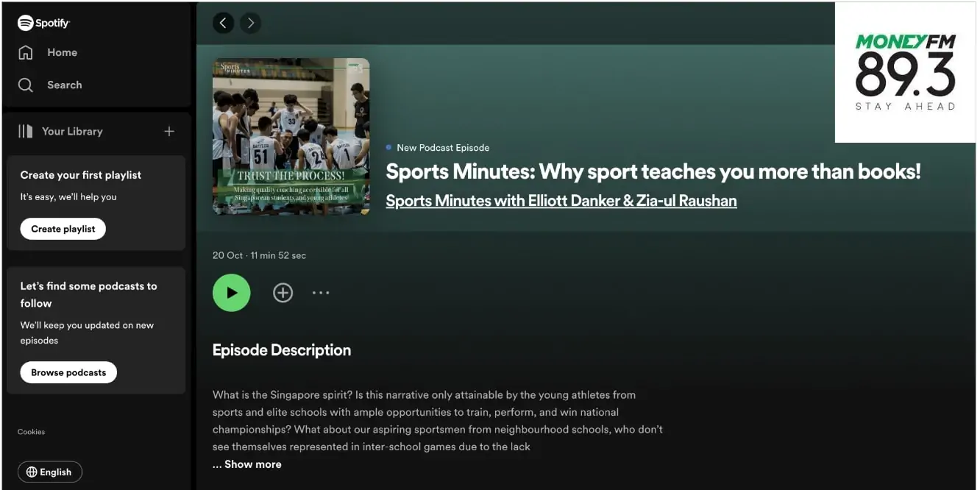Open Search from the sidebar
Screen dimensions: 980x490
(x=64, y=85)
